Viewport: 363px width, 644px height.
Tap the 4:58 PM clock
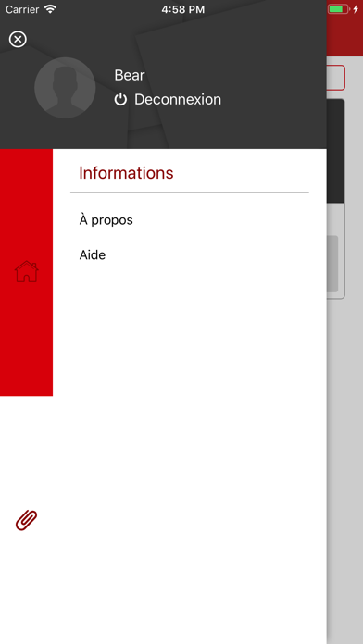click(x=183, y=9)
